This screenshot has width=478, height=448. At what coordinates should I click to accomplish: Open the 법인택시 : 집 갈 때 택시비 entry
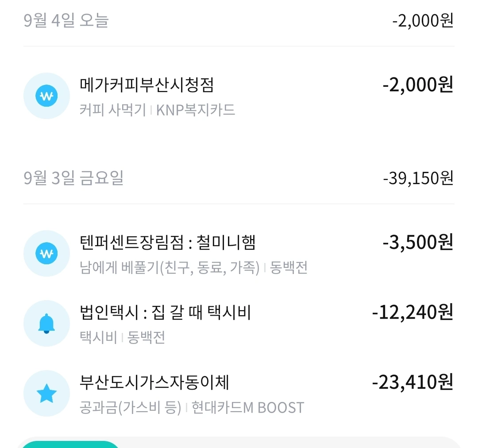click(166, 313)
